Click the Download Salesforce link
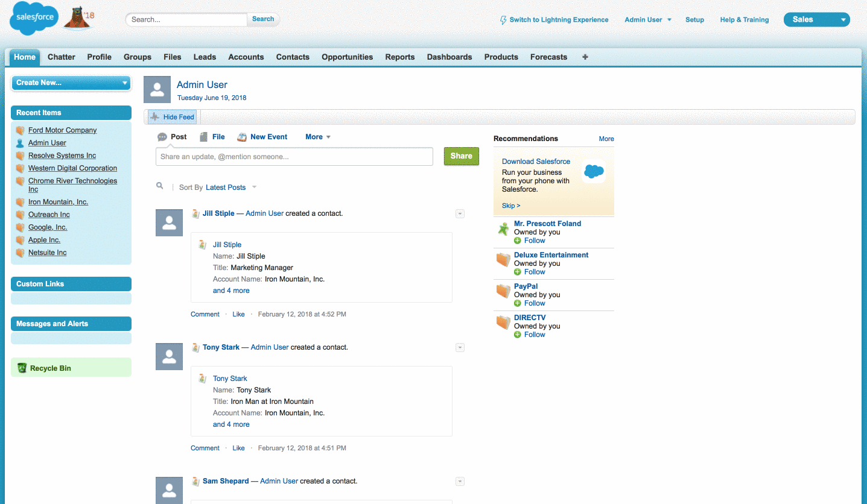867x504 pixels. [536, 162]
